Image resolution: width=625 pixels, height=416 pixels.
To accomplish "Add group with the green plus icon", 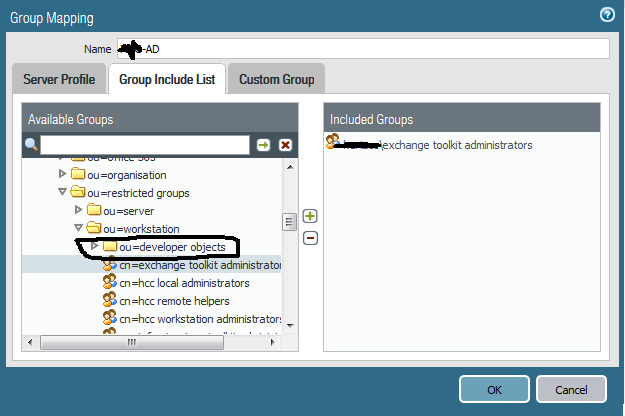I will click(310, 216).
